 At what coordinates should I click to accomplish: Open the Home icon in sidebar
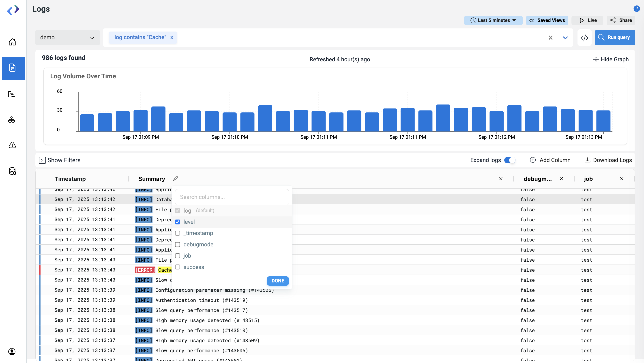tap(12, 42)
